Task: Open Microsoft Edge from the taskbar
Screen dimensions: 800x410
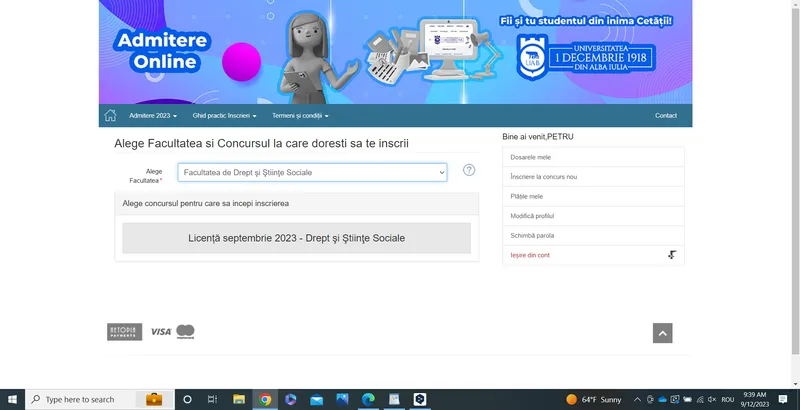Action: [368, 399]
